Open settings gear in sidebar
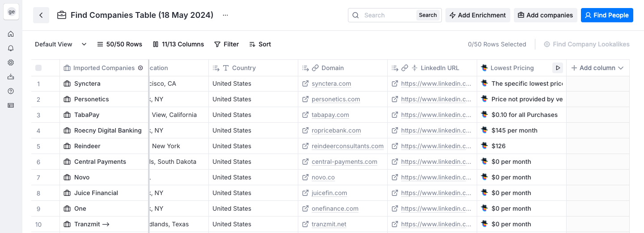This screenshot has width=644, height=233. [x=11, y=62]
